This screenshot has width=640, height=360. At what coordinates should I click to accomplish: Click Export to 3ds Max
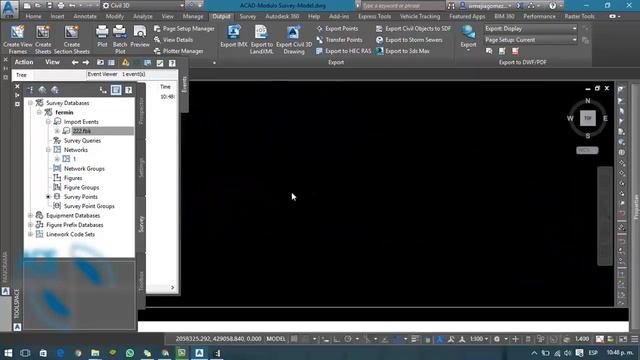(x=402, y=51)
